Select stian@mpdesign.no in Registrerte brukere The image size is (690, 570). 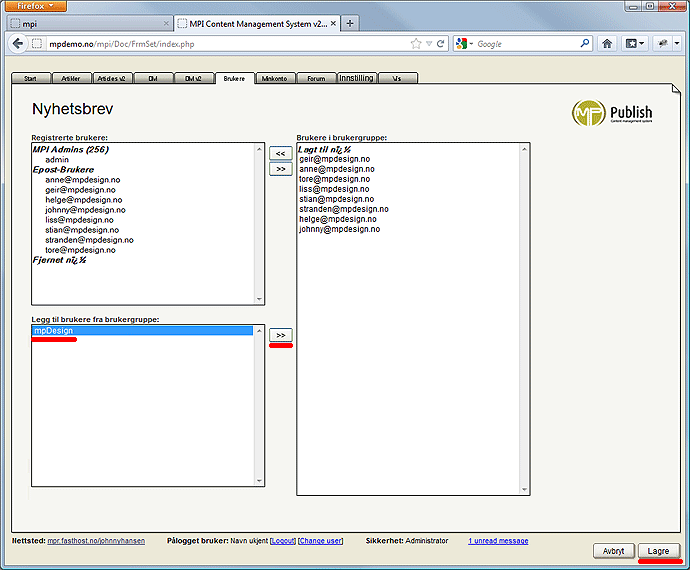tap(82, 230)
